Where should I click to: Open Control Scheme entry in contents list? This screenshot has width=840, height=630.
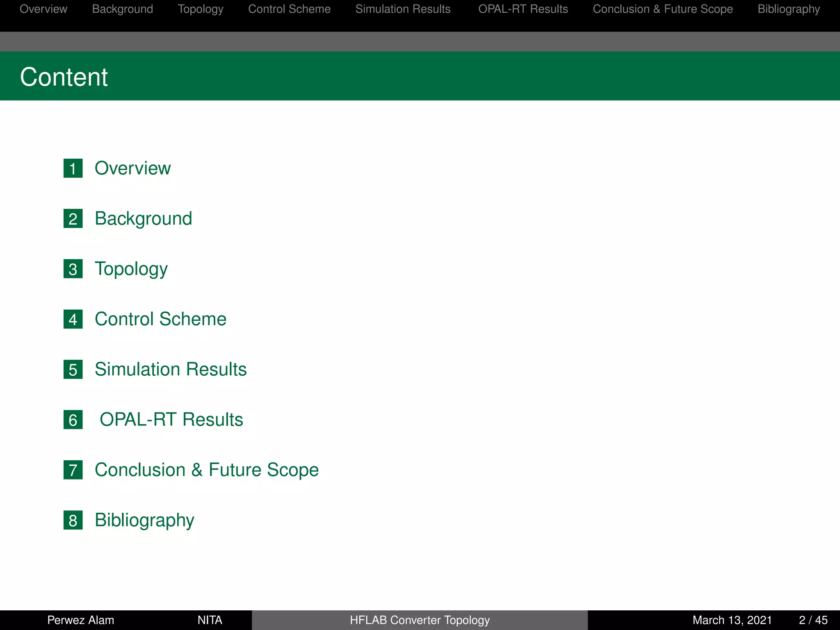tap(160, 319)
